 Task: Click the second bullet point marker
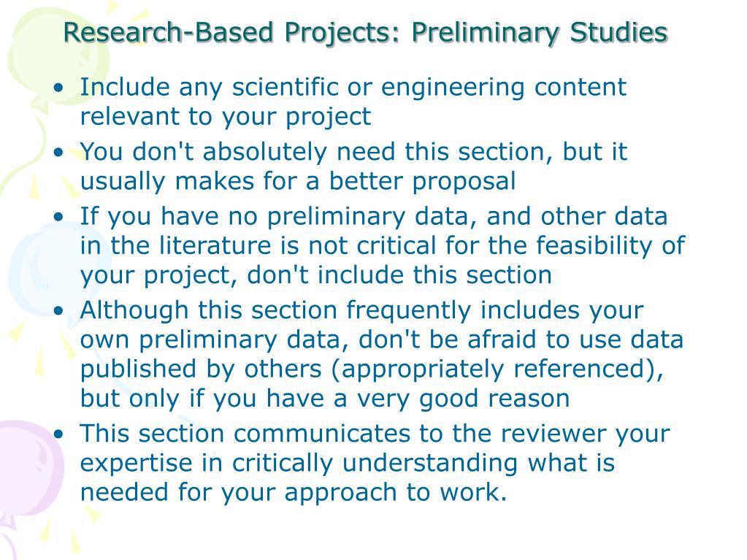point(58,153)
